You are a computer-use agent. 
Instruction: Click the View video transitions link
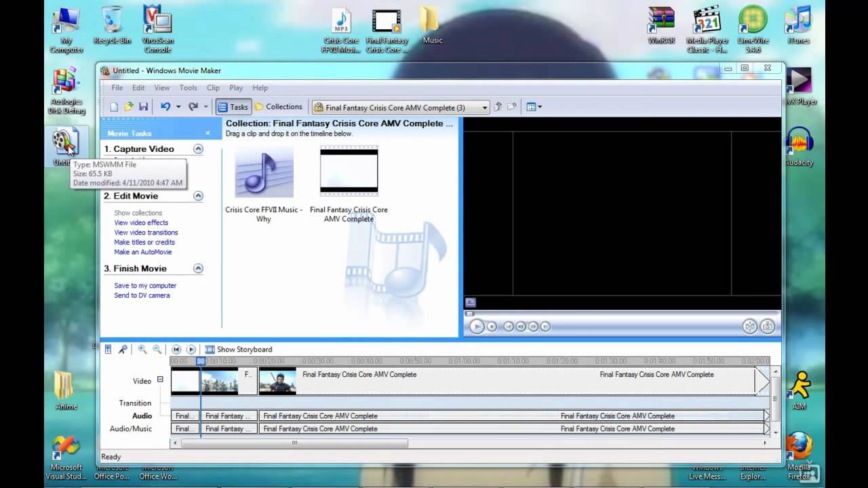[146, 232]
